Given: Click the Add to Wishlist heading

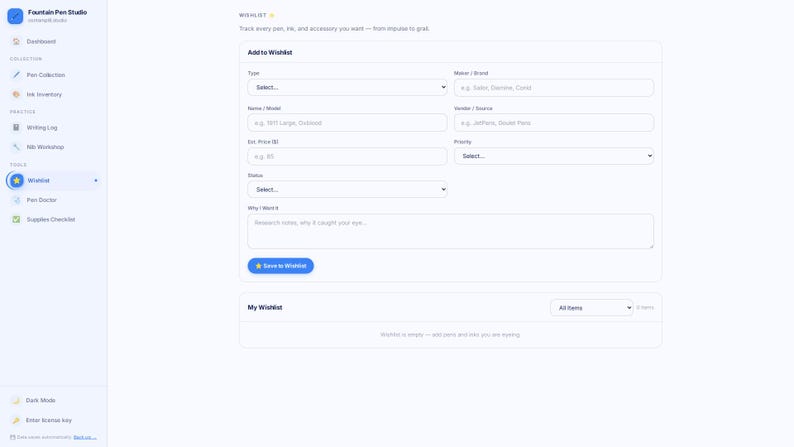Looking at the screenshot, I should tap(270, 53).
